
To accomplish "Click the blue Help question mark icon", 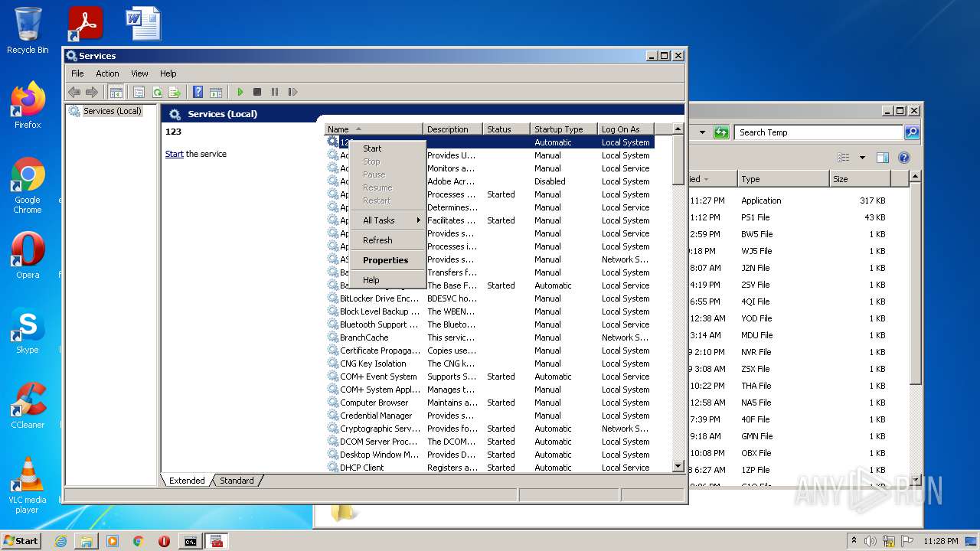I will tap(198, 92).
